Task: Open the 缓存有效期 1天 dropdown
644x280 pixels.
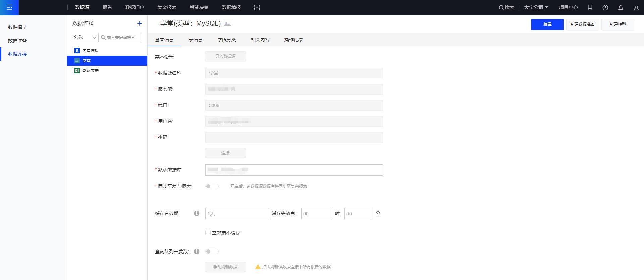Action: coord(237,214)
